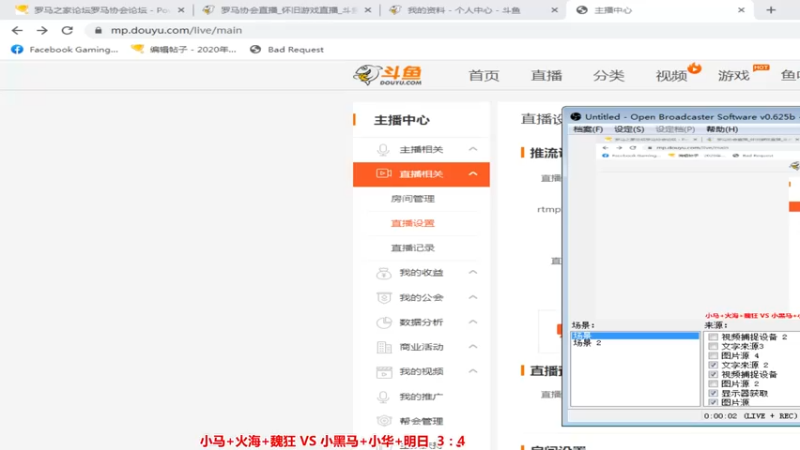This screenshot has width=800, height=450.
Task: Click the icon beside 帮会管理
Action: 384,421
